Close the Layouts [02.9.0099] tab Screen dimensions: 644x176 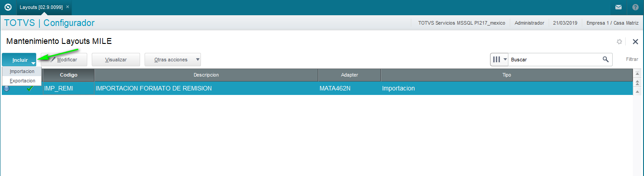pyautogui.click(x=68, y=7)
